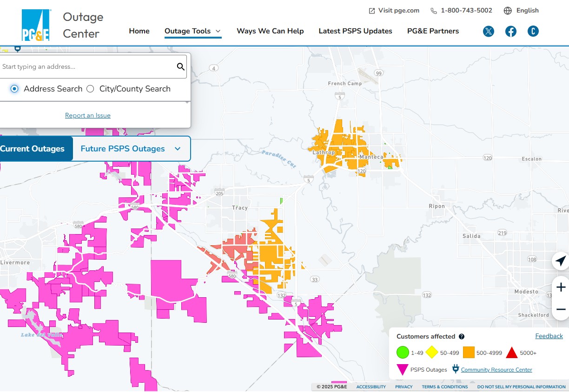
Task: Go to the Home menu item
Action: point(139,31)
